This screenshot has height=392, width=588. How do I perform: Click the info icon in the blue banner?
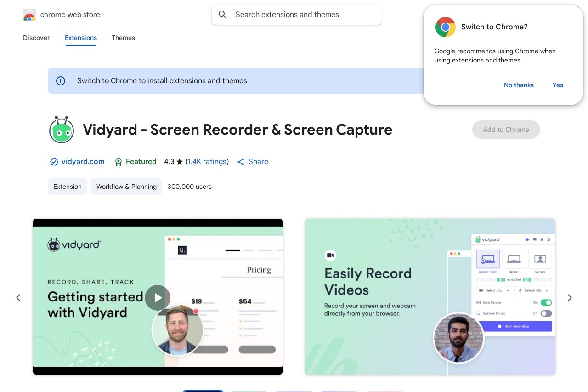point(61,81)
